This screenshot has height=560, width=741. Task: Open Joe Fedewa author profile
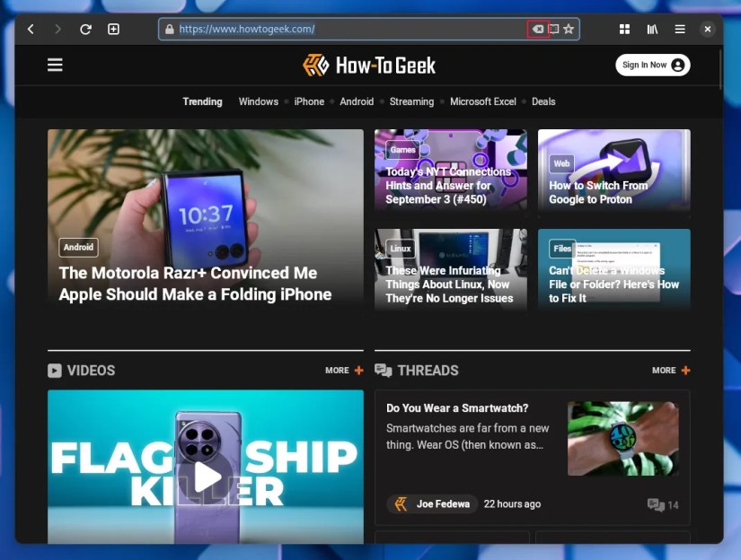point(432,504)
